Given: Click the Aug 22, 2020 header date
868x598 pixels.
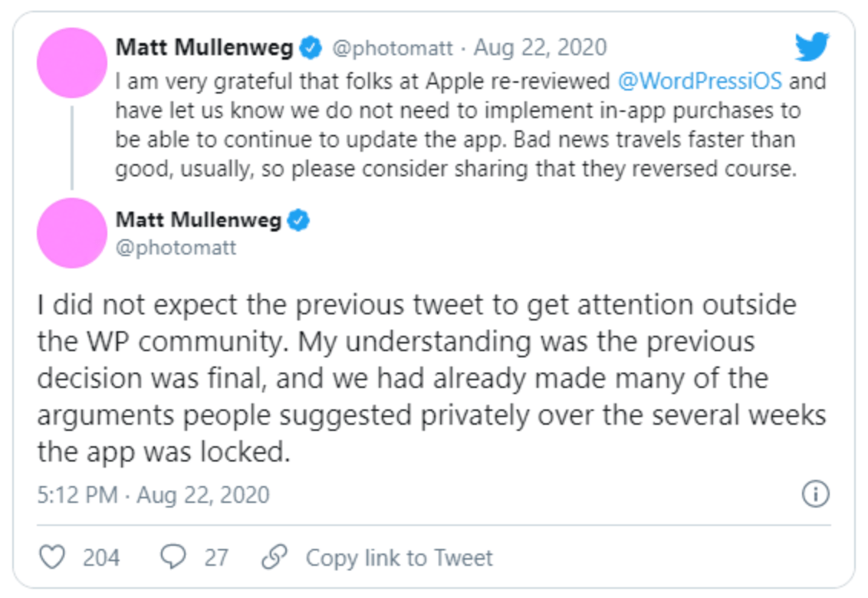Looking at the screenshot, I should click(541, 48).
